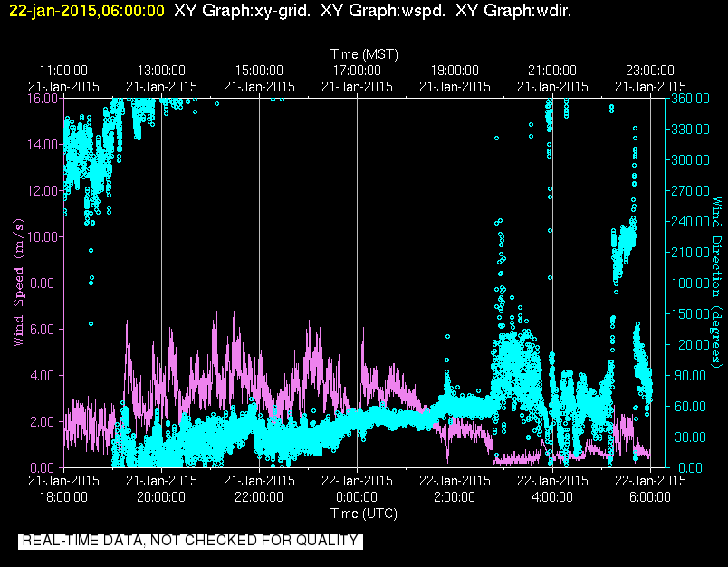Click 12.00 on the wind speed axis
The width and height of the screenshot is (728, 567).
click(43, 191)
